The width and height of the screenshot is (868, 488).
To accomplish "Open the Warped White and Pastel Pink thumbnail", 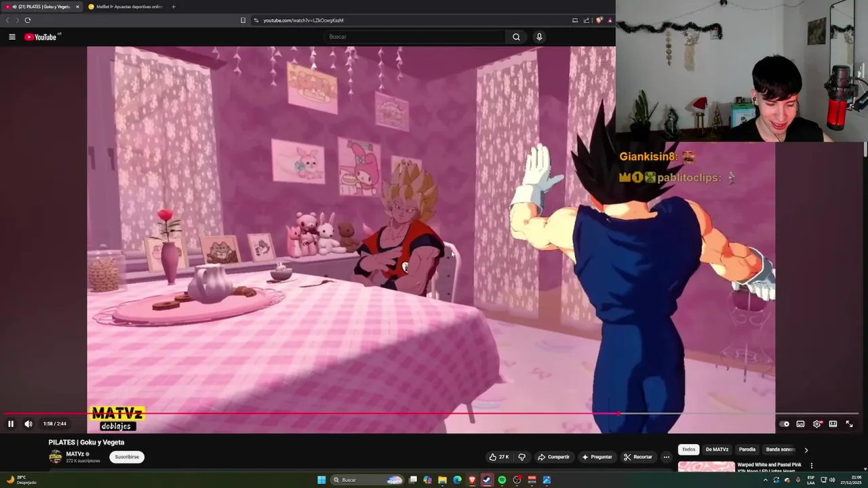I will coord(706,466).
